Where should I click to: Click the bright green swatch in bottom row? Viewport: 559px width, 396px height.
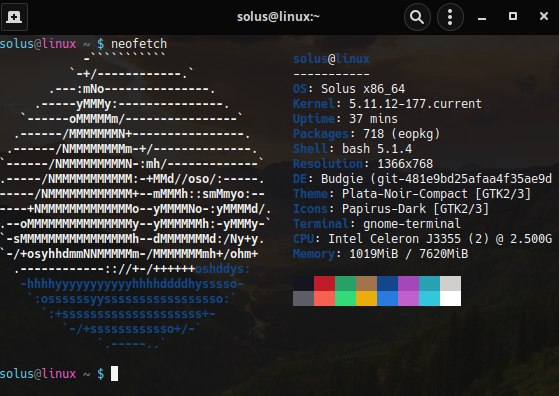[x=345, y=299]
